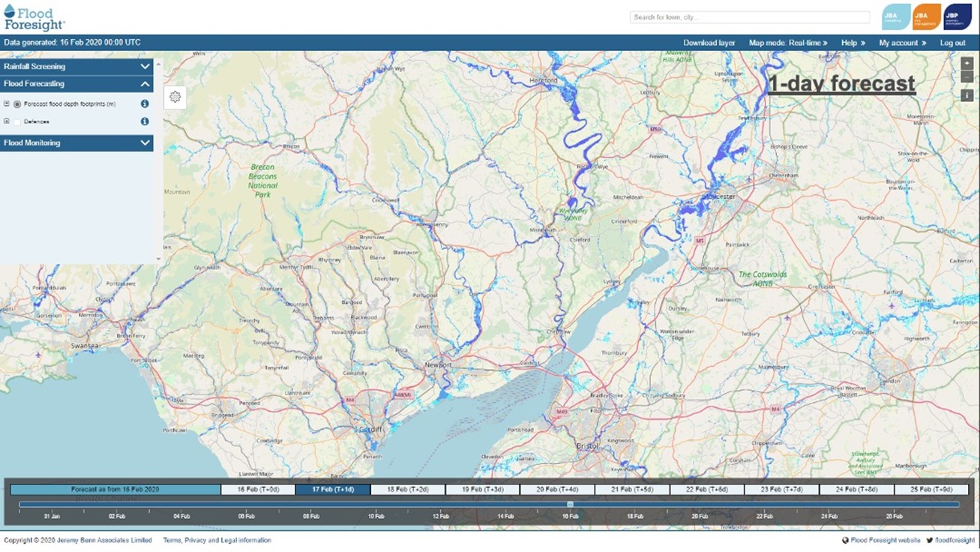This screenshot has width=980, height=552.
Task: Click the orange JBA risk management logo
Action: 927,16
